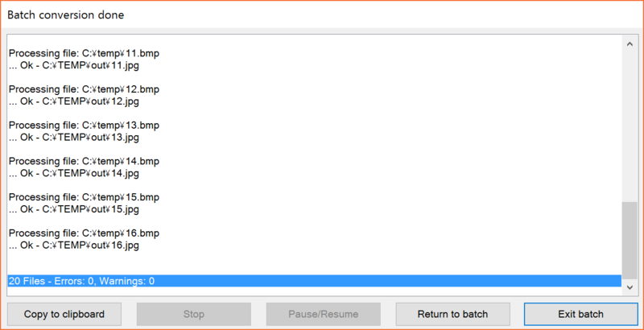Return to batch dialog
The width and height of the screenshot is (644, 330).
click(x=452, y=315)
